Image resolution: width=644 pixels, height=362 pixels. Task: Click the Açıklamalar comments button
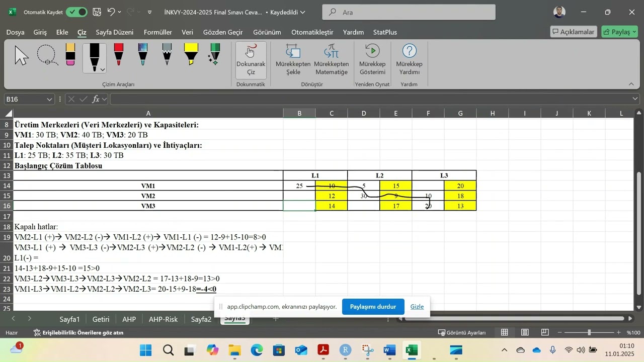pyautogui.click(x=574, y=32)
